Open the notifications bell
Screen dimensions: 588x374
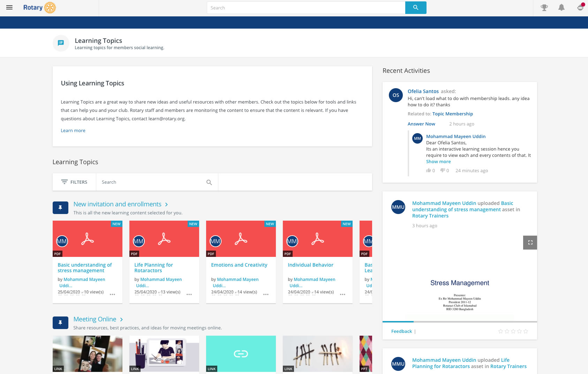561,7
